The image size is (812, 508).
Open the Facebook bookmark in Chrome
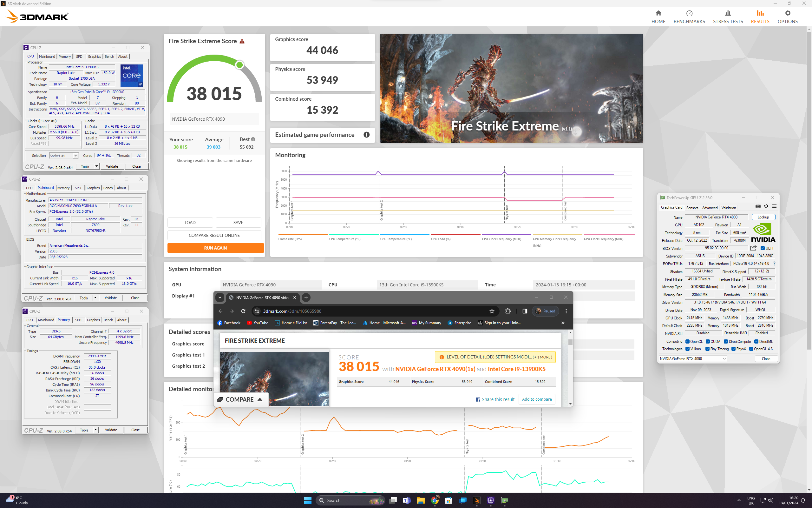(229, 323)
